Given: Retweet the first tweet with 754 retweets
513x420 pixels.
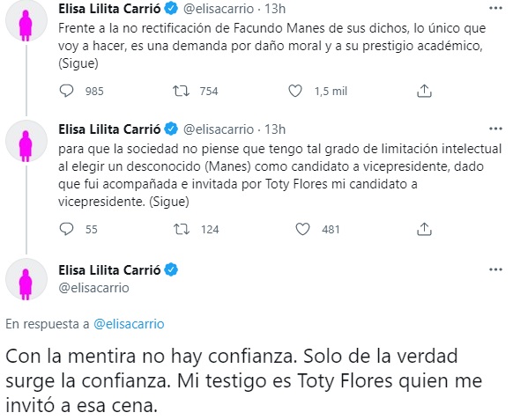Looking at the screenshot, I should (181, 91).
